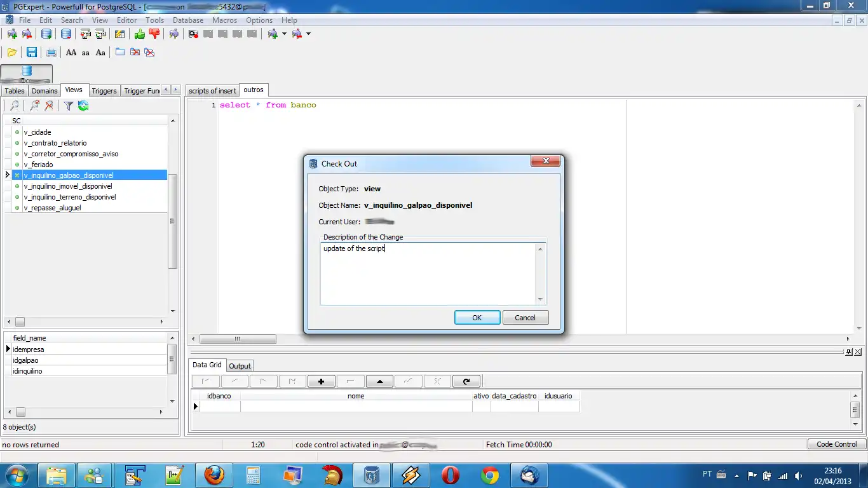The height and width of the screenshot is (488, 868).
Task: Save script with the floppy disk icon
Action: tap(31, 52)
